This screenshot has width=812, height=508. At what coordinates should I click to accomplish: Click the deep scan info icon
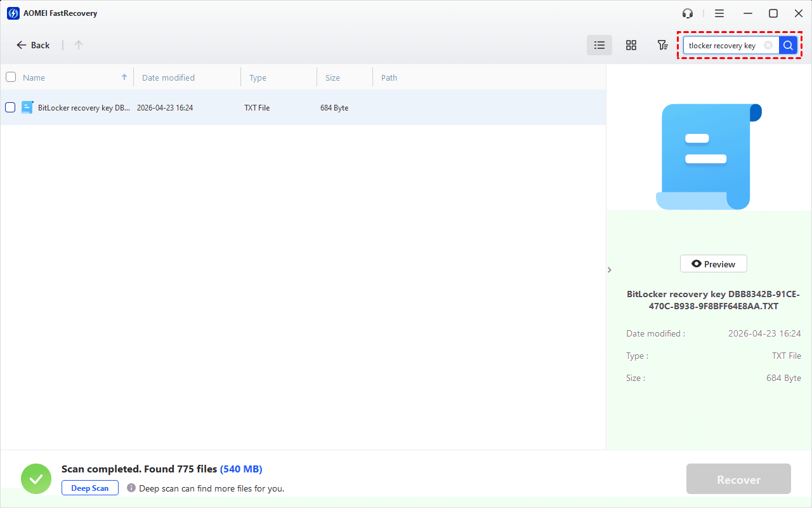(131, 488)
